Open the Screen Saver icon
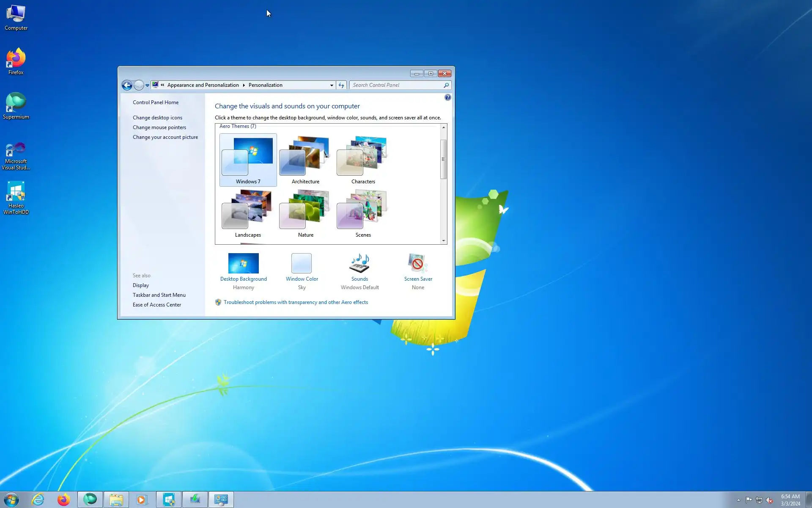The height and width of the screenshot is (508, 812). pos(417,264)
